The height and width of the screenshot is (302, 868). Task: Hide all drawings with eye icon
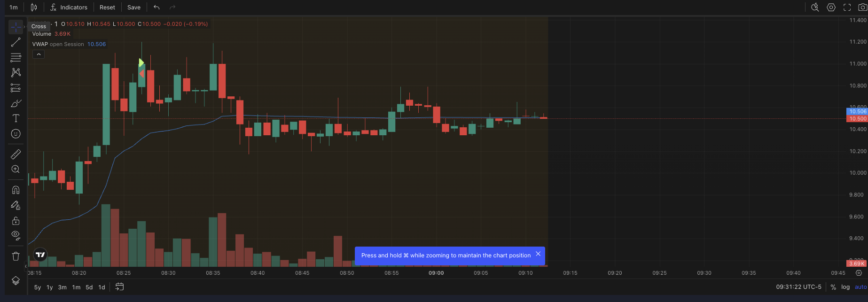[16, 235]
